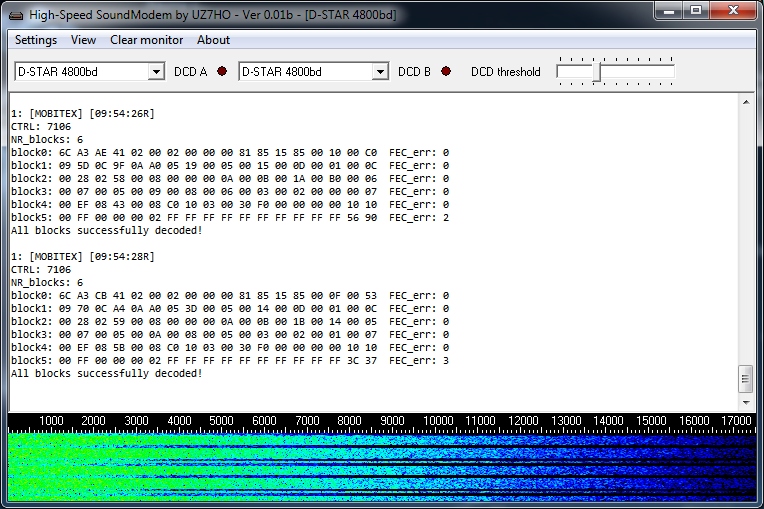Close the SoundModem window
The image size is (764, 509).
pos(733,11)
